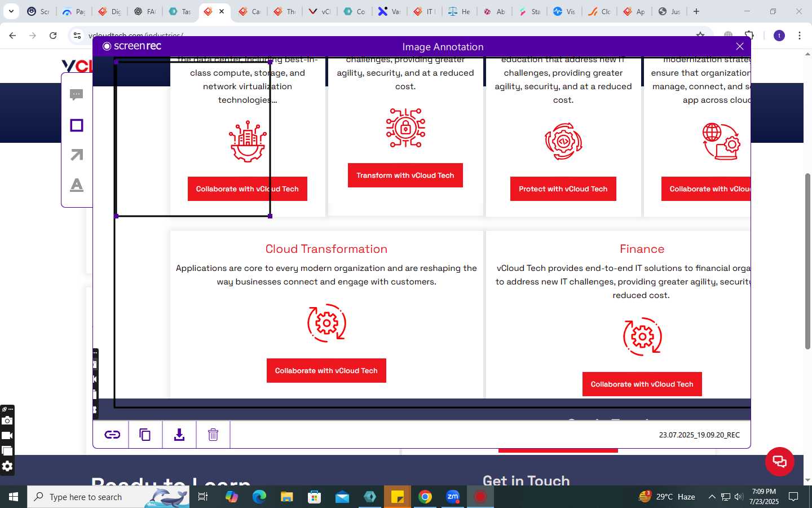
Task: Open the ScreenRec recordings gallery
Action: 7,451
